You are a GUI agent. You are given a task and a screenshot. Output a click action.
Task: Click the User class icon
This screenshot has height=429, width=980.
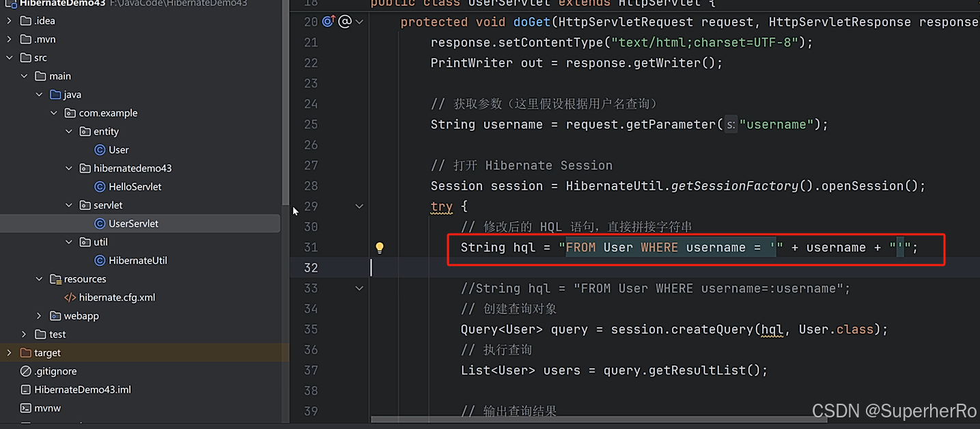100,150
